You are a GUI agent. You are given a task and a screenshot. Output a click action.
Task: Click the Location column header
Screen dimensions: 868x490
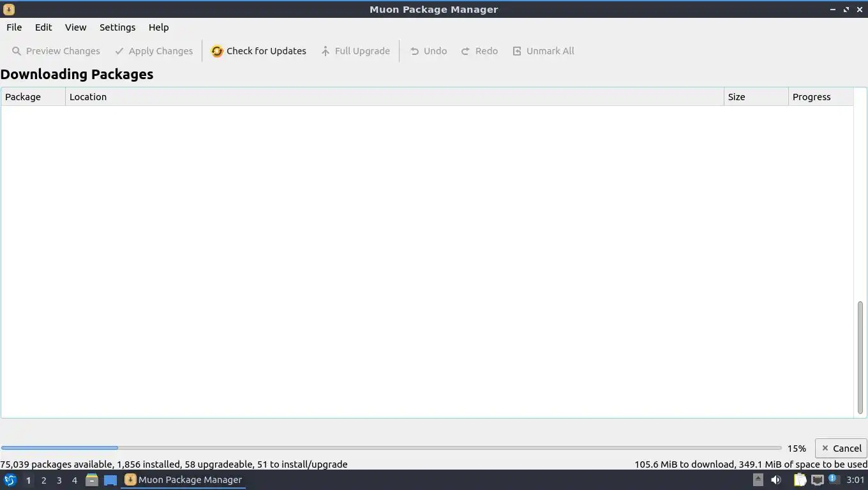coord(394,97)
